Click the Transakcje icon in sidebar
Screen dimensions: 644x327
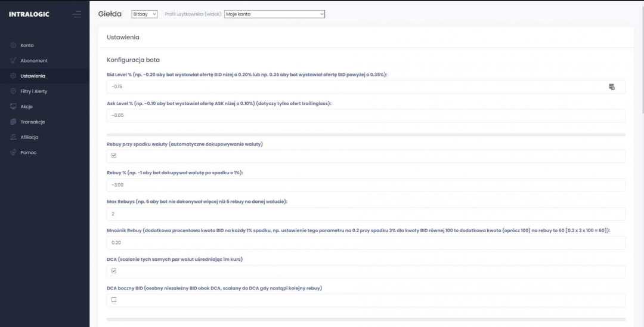(x=13, y=122)
